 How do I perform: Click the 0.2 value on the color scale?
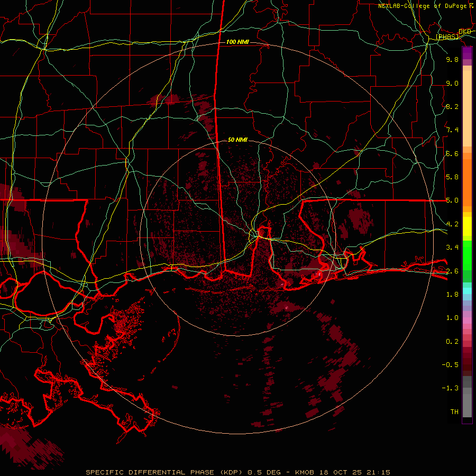(x=452, y=342)
